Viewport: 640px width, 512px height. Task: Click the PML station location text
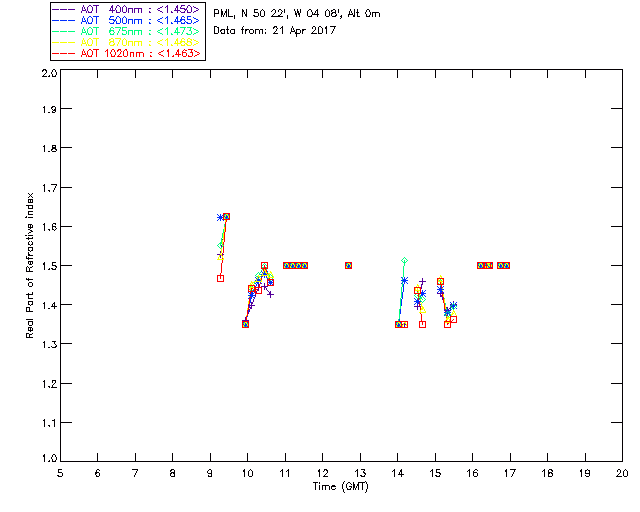(x=297, y=14)
